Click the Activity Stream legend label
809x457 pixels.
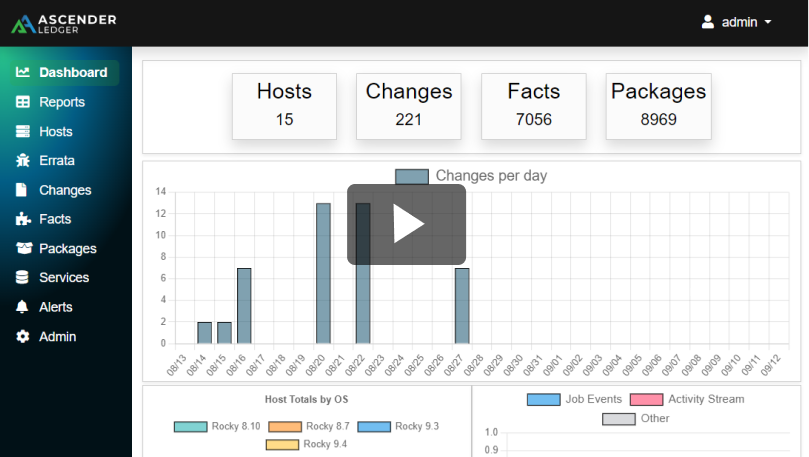(706, 399)
